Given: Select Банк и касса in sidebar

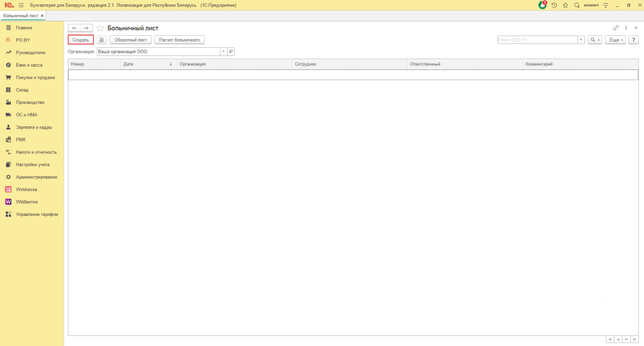Looking at the screenshot, I should [x=30, y=65].
